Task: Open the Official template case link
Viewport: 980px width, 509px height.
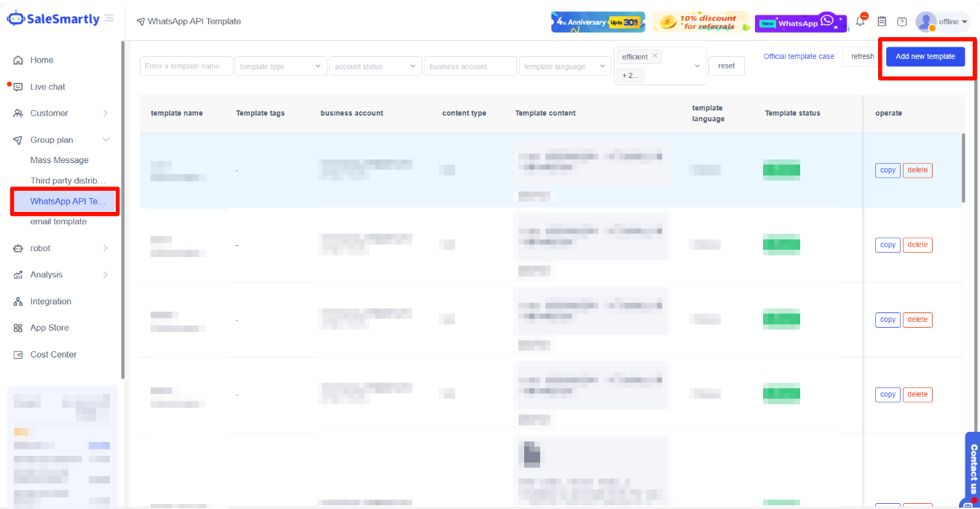Action: tap(799, 57)
